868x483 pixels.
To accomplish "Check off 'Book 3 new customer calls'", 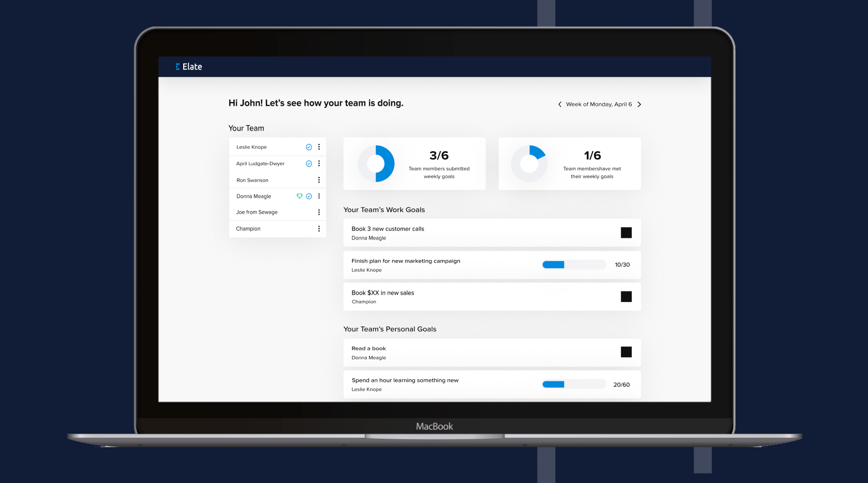I will click(626, 233).
